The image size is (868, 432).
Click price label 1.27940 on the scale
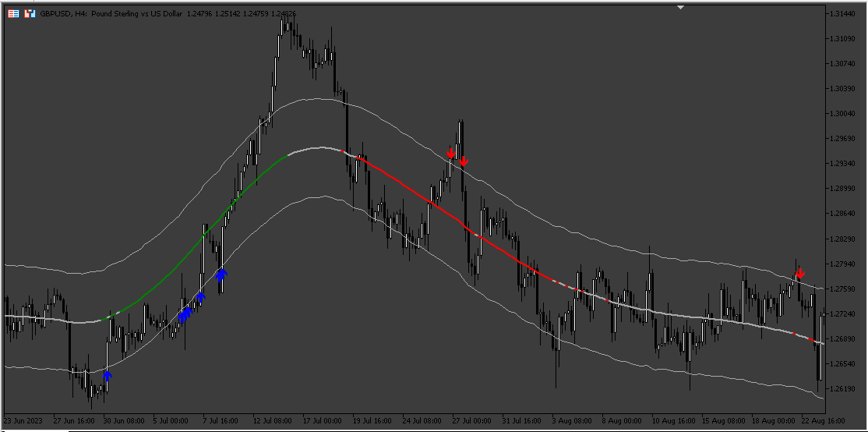pos(844,264)
